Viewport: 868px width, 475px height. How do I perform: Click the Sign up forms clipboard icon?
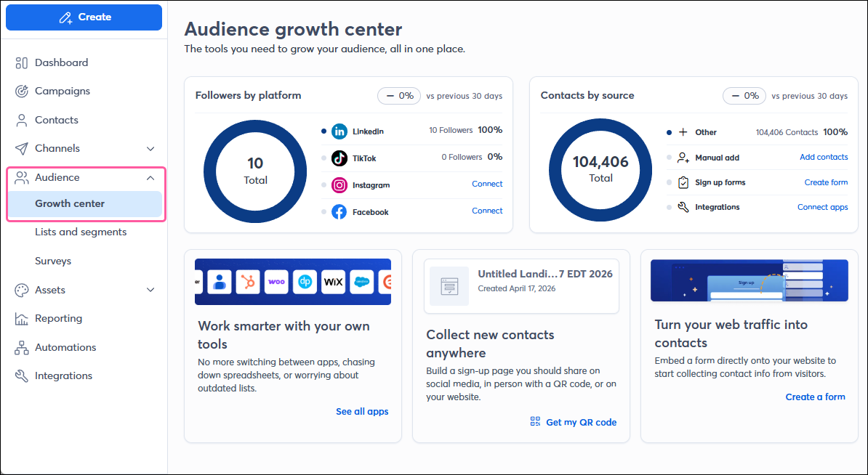pos(683,182)
